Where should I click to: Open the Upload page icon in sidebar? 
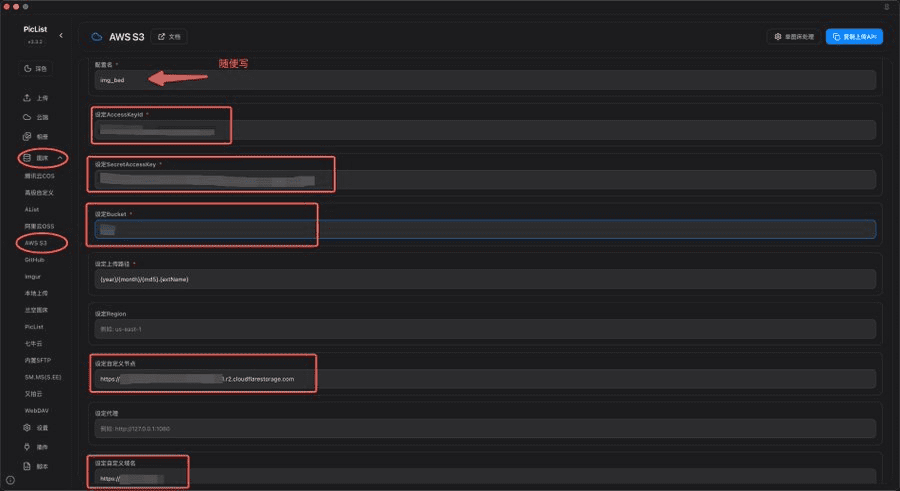pos(27,98)
